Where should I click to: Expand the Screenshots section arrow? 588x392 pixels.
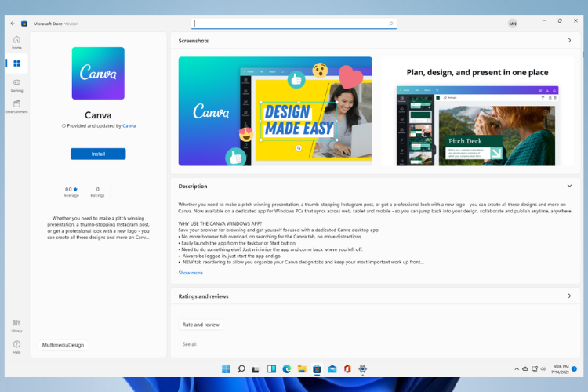point(569,41)
